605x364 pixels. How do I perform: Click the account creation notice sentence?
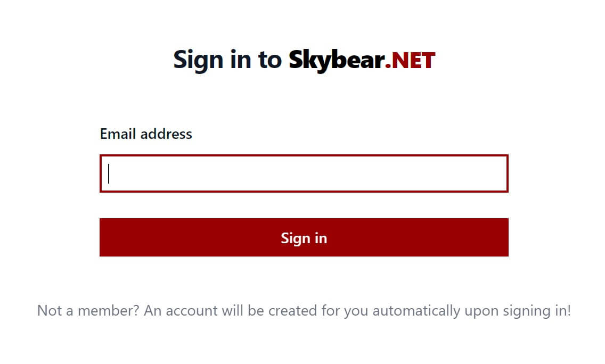click(x=304, y=310)
